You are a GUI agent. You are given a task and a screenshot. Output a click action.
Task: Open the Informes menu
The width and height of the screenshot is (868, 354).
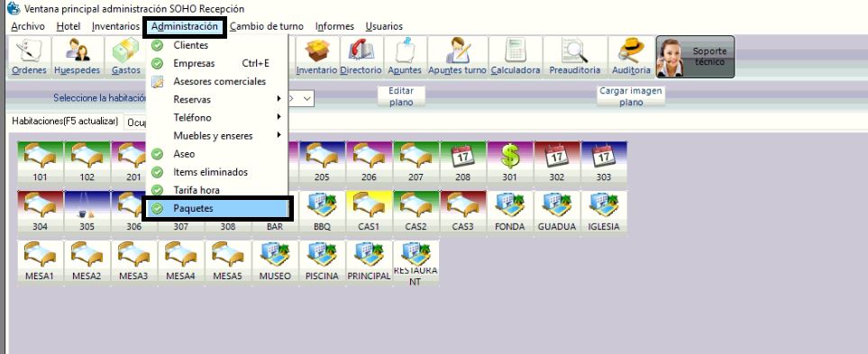pos(334,26)
